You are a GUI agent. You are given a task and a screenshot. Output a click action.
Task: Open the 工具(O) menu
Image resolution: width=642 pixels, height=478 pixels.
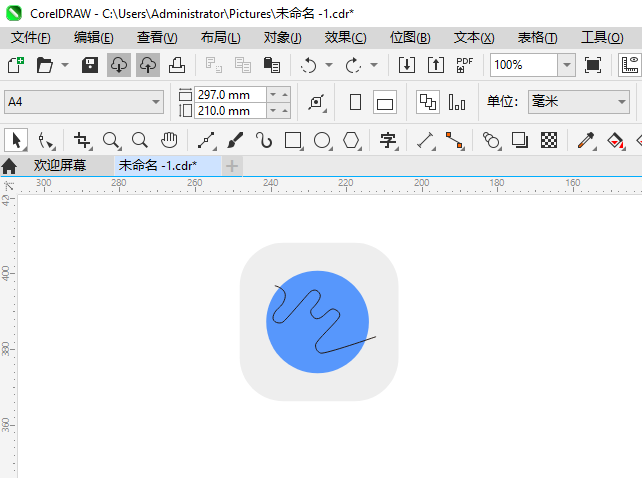[x=602, y=38]
